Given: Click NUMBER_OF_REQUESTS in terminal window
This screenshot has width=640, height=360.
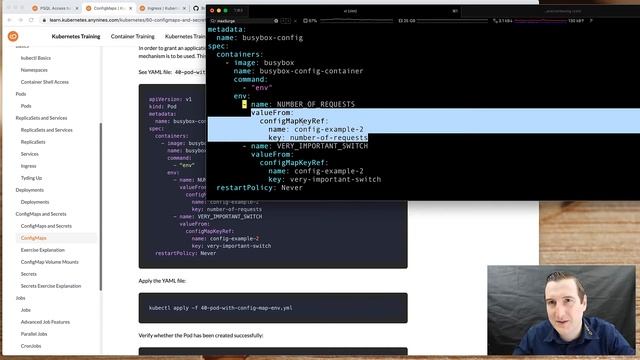Looking at the screenshot, I should [316, 104].
